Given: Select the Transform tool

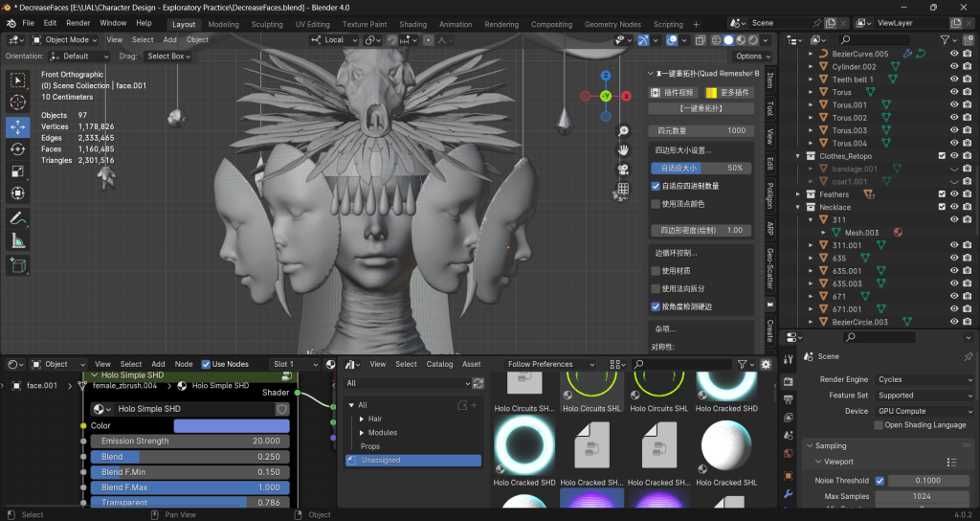Looking at the screenshot, I should pyautogui.click(x=17, y=193).
